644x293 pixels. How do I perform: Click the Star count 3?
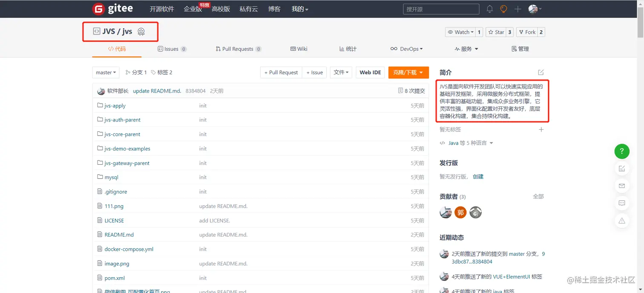509,32
